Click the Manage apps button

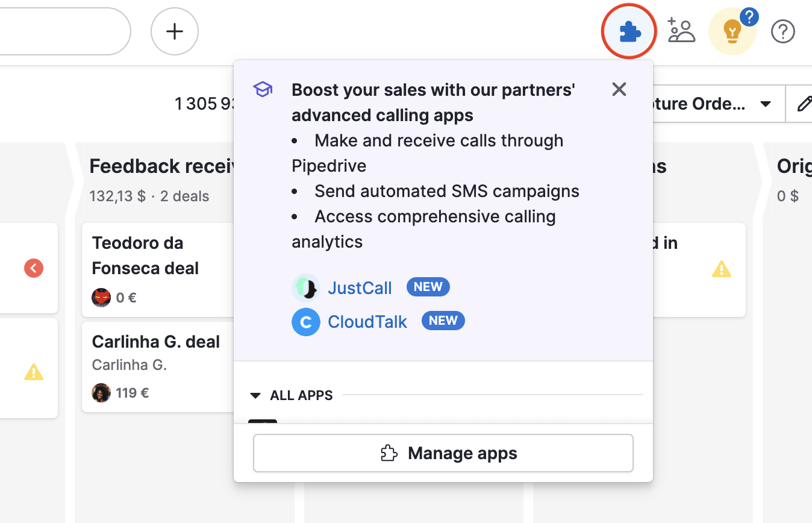[x=443, y=453]
